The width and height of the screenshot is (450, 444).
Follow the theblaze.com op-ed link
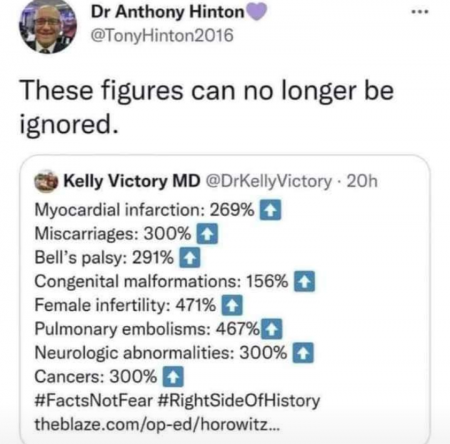tap(158, 425)
